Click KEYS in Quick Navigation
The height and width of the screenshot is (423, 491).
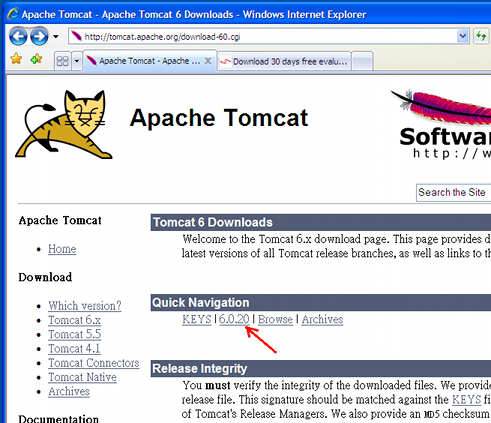point(197,319)
